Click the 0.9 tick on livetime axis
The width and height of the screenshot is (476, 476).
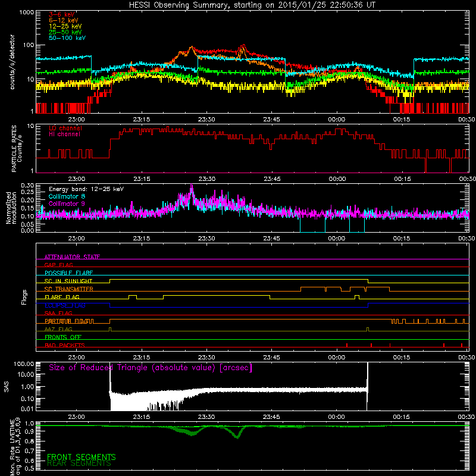[x=30, y=432]
